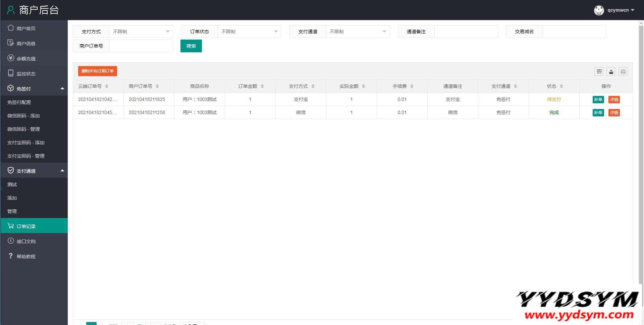Click the print table icon
The height and width of the screenshot is (325, 644).
coord(623,71)
